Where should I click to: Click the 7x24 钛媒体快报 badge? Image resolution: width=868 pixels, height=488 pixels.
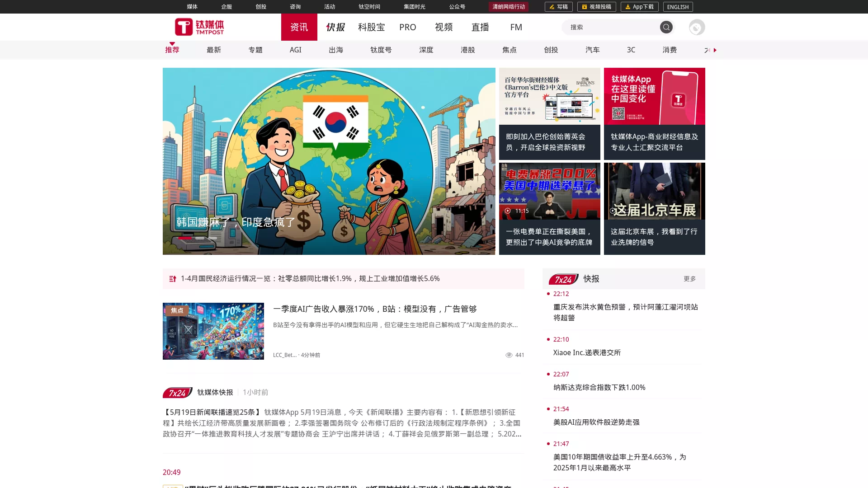pyautogui.click(x=178, y=393)
